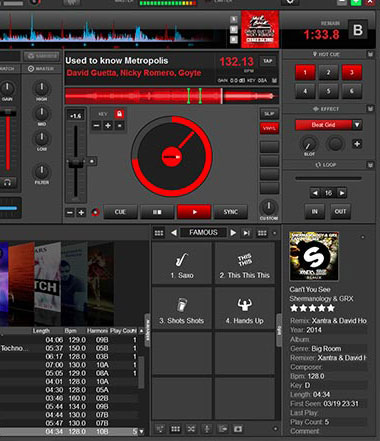The height and width of the screenshot is (441, 380).
Task: Open the Beat Grid effect dropdown arrow
Action: coord(357,125)
